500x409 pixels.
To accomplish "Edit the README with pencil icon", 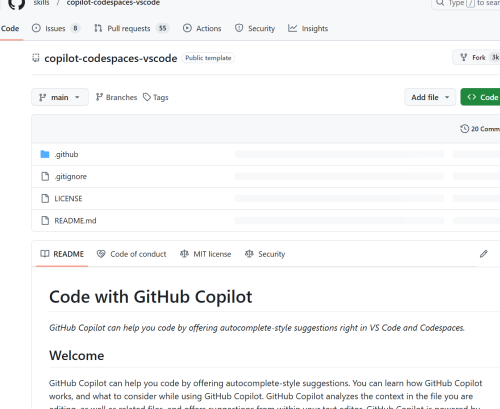I will pyautogui.click(x=484, y=254).
